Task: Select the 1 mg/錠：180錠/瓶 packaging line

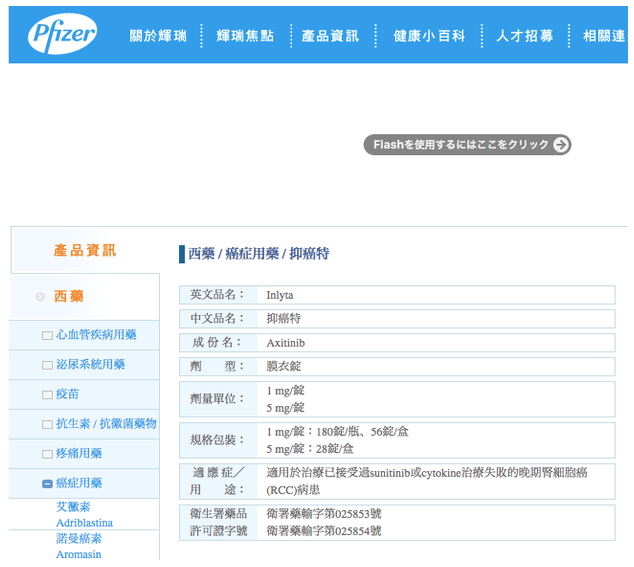Action: [337, 432]
